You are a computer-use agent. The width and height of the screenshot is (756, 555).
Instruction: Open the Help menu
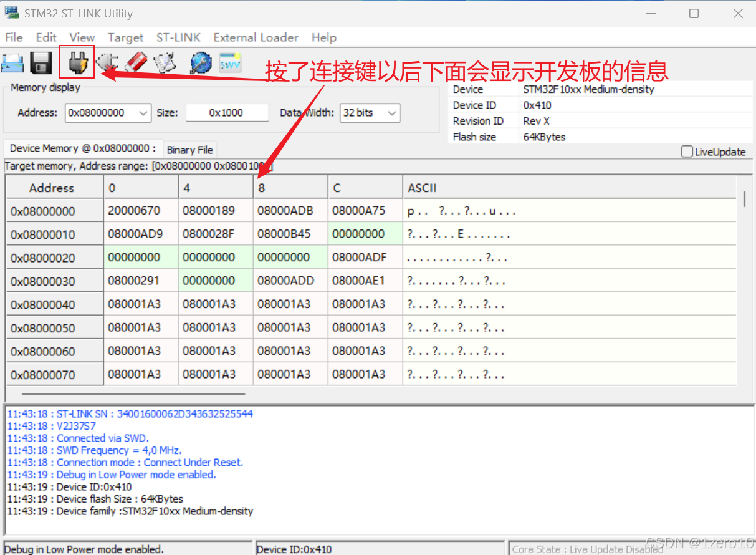[324, 37]
